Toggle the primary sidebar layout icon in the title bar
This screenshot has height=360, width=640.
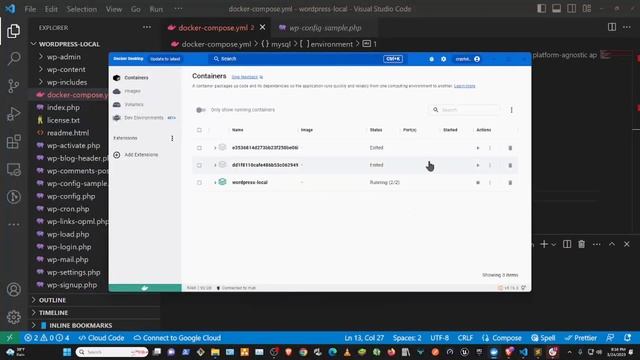(541, 9)
